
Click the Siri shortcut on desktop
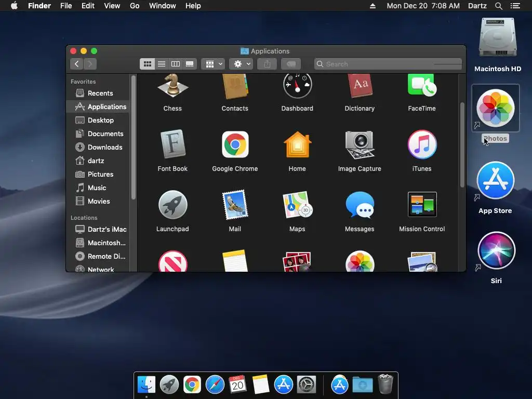click(x=496, y=250)
